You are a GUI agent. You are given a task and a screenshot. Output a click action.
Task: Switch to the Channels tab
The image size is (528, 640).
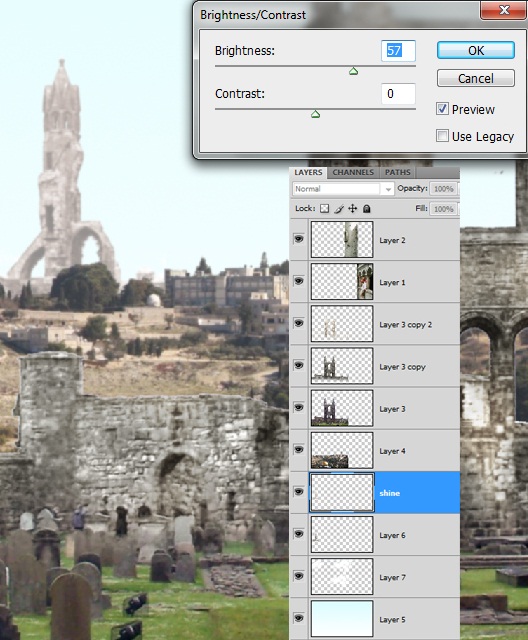[353, 172]
